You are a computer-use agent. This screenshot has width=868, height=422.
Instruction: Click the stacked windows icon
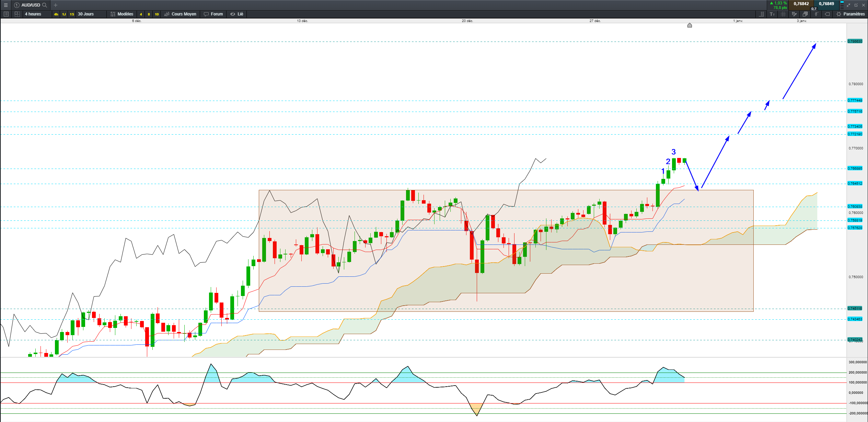point(805,14)
